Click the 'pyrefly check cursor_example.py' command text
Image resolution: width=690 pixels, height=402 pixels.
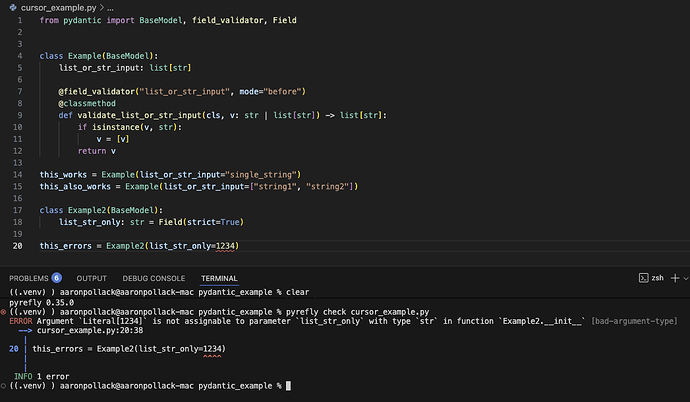pyautogui.click(x=357, y=312)
